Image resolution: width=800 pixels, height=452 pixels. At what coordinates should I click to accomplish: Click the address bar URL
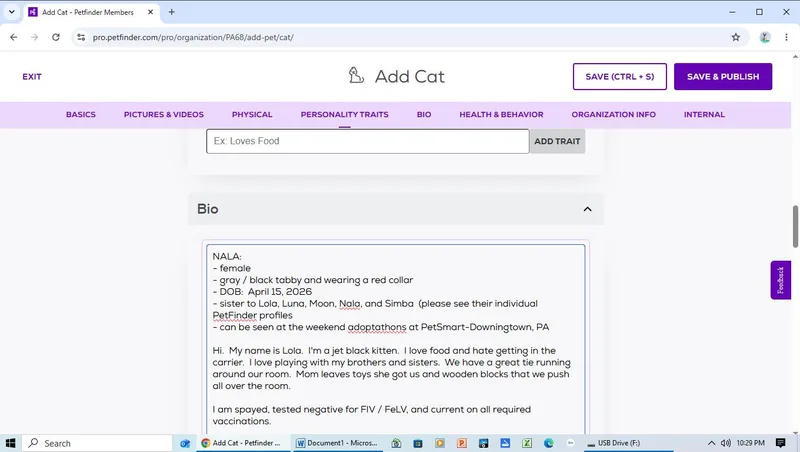click(193, 37)
